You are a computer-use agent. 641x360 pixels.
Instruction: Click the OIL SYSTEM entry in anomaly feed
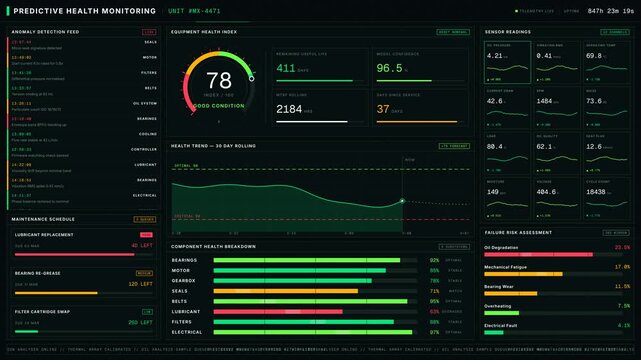tap(83, 106)
